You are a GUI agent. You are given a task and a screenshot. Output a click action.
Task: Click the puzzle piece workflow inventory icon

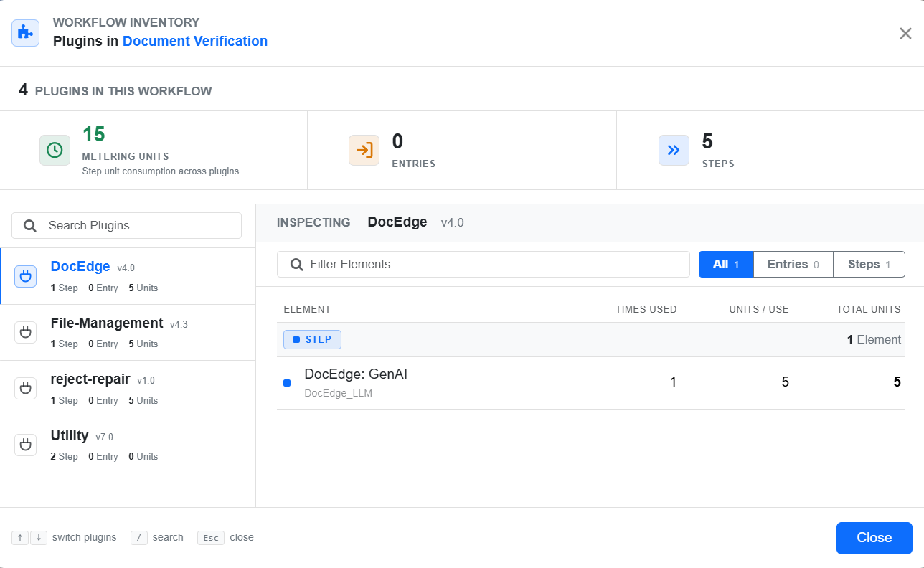[x=26, y=33]
